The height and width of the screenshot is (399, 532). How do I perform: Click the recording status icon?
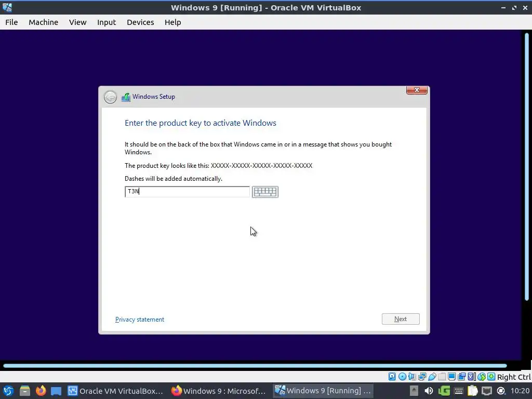tap(462, 376)
